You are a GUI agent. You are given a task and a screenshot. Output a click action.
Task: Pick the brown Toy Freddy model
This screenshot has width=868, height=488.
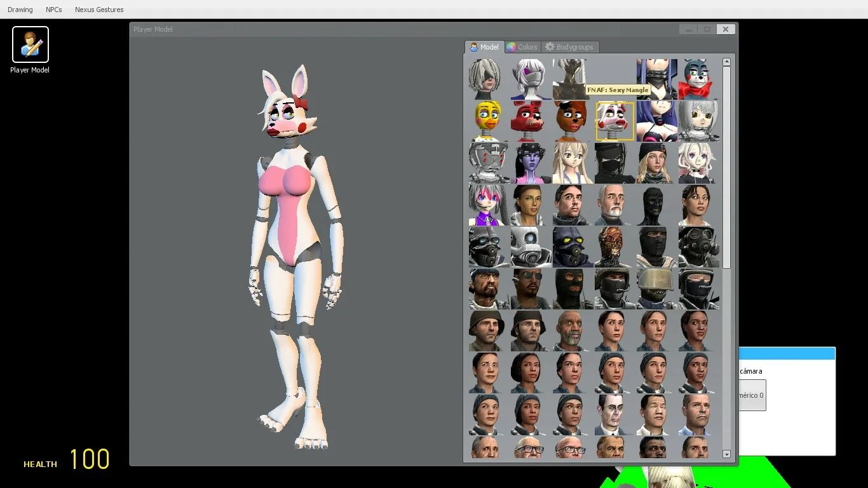point(573,121)
